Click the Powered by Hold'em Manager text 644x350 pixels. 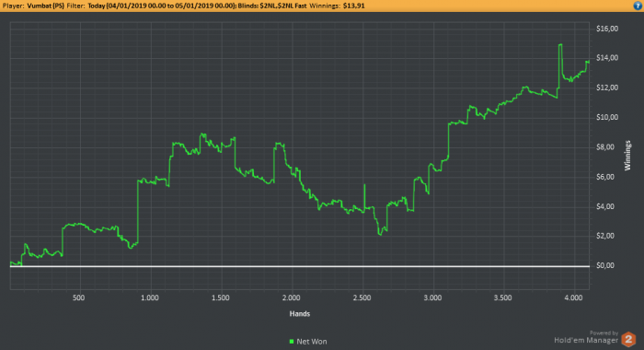pos(586,337)
